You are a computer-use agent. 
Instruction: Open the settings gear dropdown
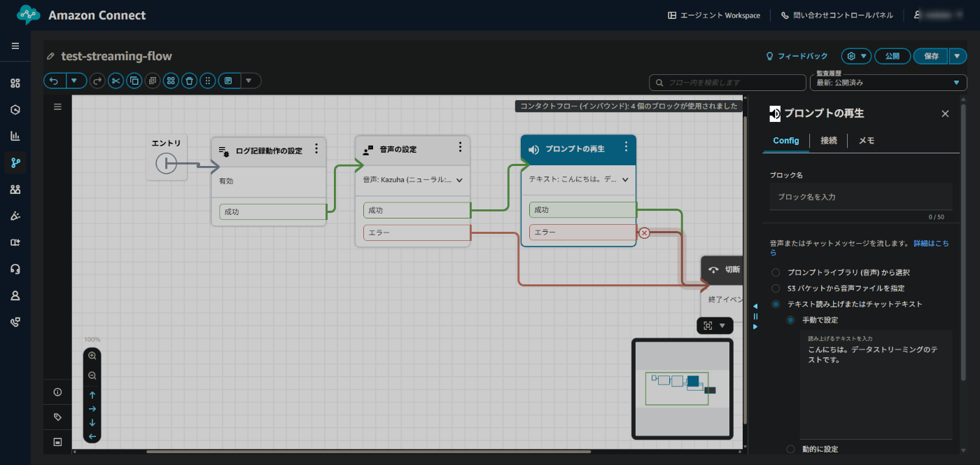tap(856, 56)
